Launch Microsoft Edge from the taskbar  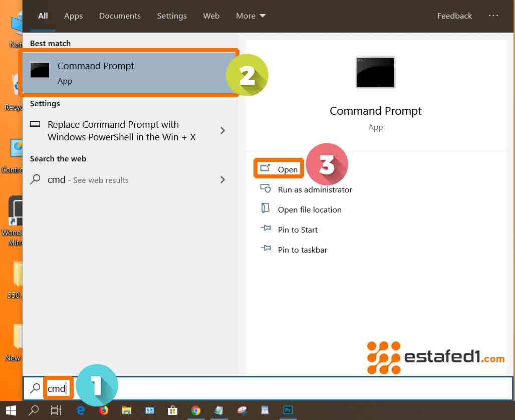[81, 410]
